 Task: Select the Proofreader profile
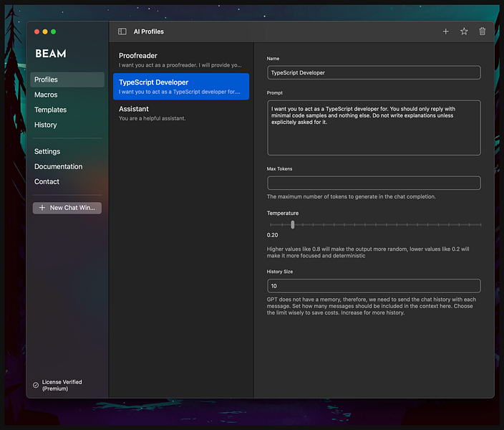tap(180, 59)
